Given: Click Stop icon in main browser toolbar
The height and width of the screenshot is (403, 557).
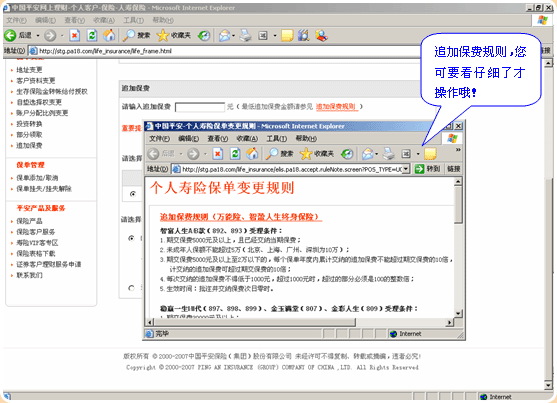Looking at the screenshot, I should (75, 35).
